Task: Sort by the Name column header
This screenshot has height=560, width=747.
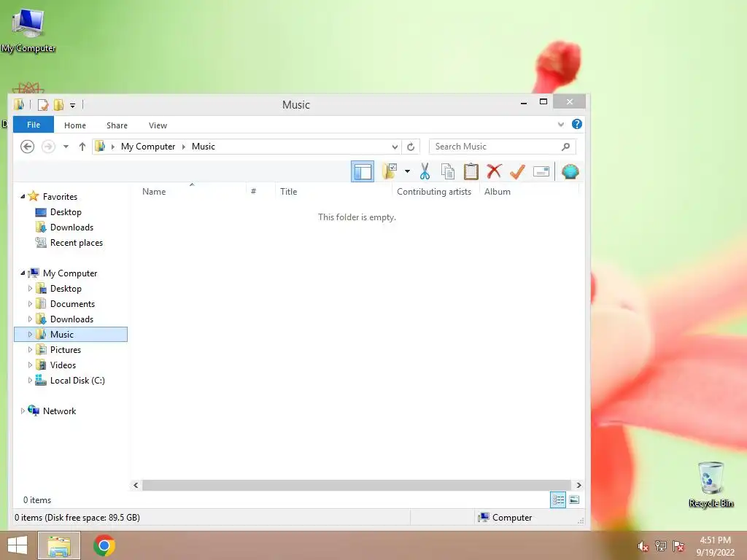Action: point(154,192)
